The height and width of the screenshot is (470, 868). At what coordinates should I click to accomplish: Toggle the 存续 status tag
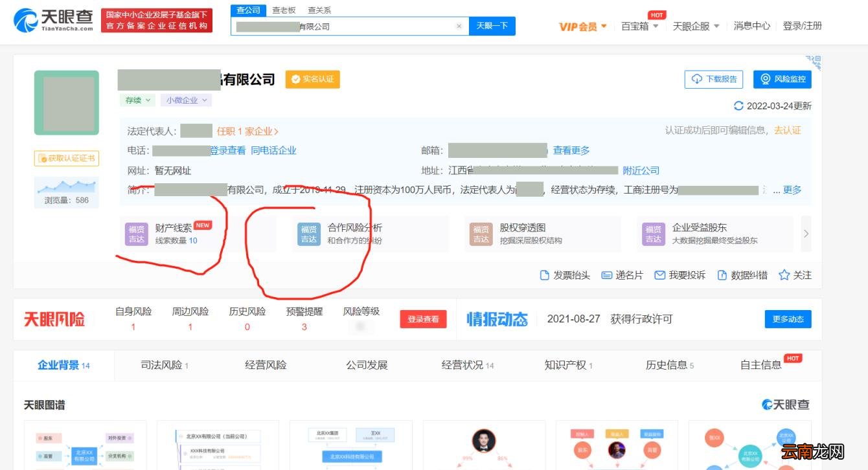(x=135, y=100)
